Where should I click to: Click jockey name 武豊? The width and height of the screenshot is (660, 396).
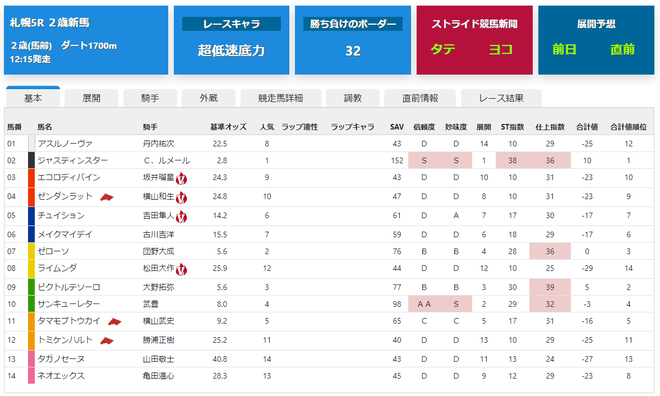[x=151, y=304]
